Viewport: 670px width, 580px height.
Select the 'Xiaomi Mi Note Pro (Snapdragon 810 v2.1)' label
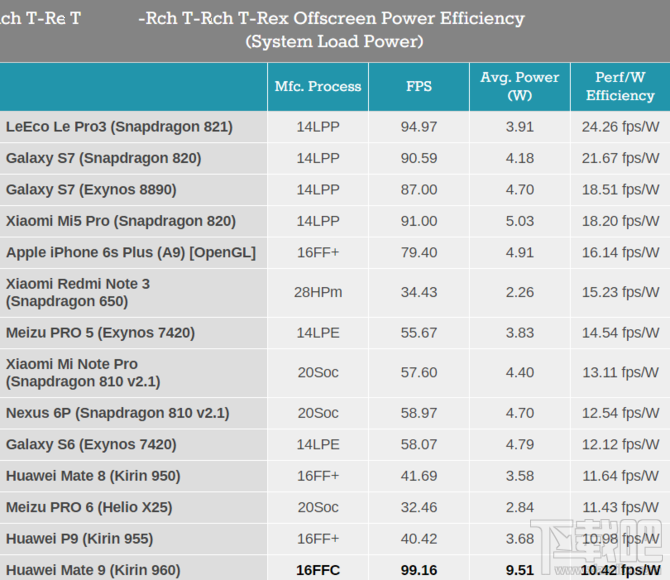[83, 373]
